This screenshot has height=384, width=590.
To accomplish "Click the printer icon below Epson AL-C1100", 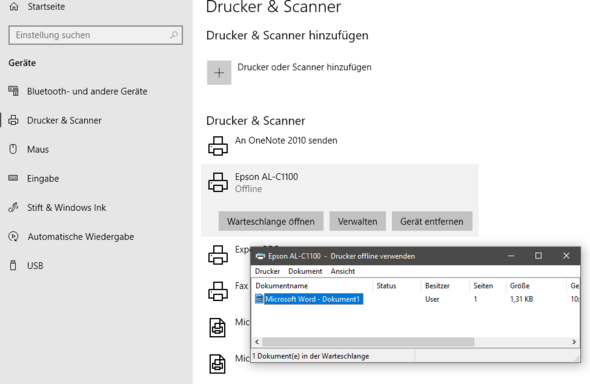I will pos(218,255).
